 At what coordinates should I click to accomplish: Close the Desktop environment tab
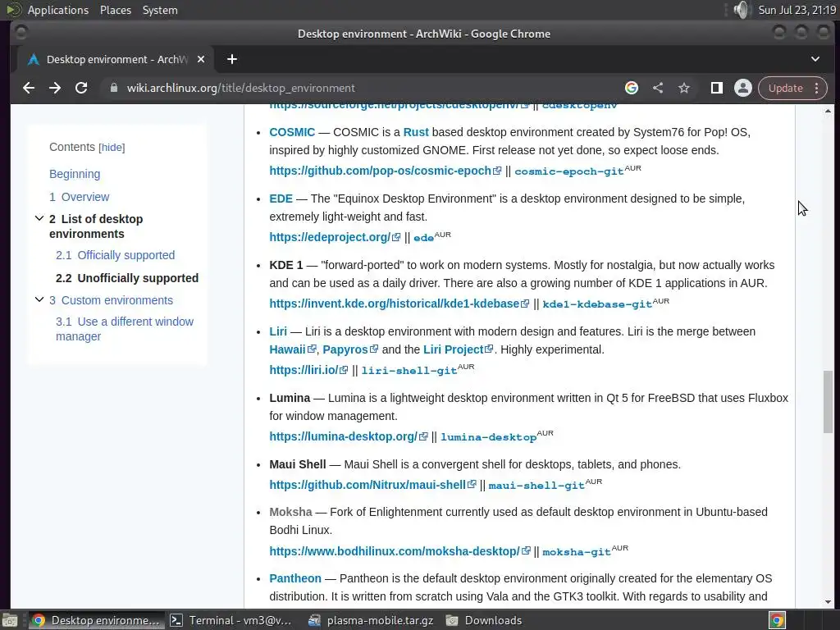201,59
